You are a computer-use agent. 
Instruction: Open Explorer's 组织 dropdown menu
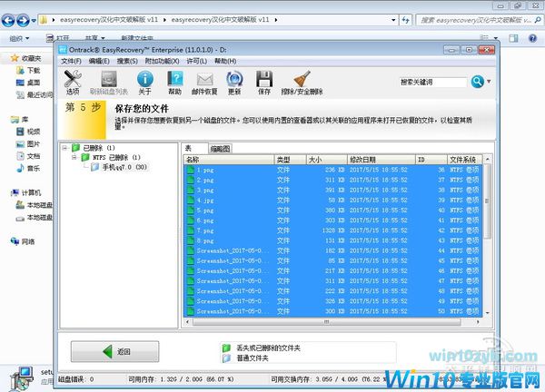tap(19, 38)
